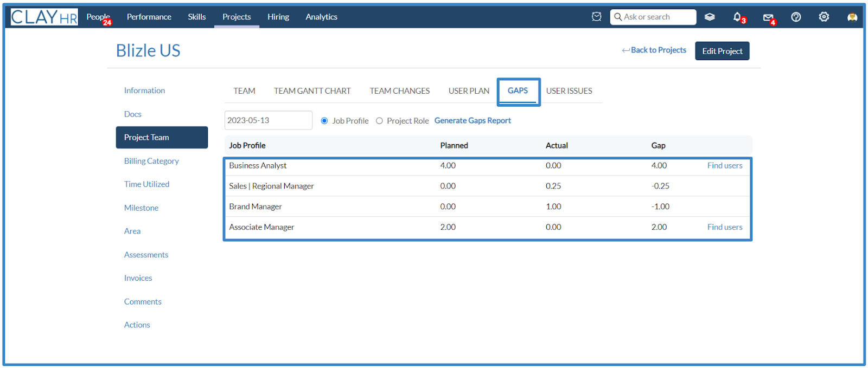The width and height of the screenshot is (868, 368).
Task: Go Back to Projects
Action: 654,50
